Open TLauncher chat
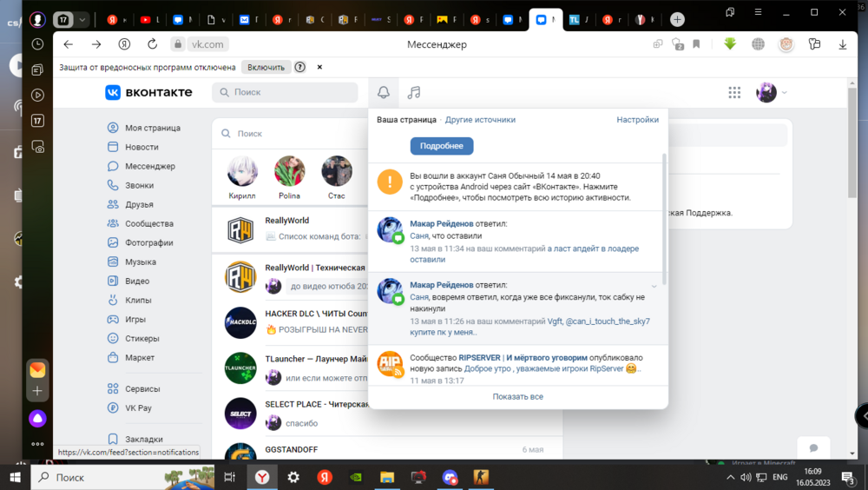The width and height of the screenshot is (868, 490). (x=291, y=368)
